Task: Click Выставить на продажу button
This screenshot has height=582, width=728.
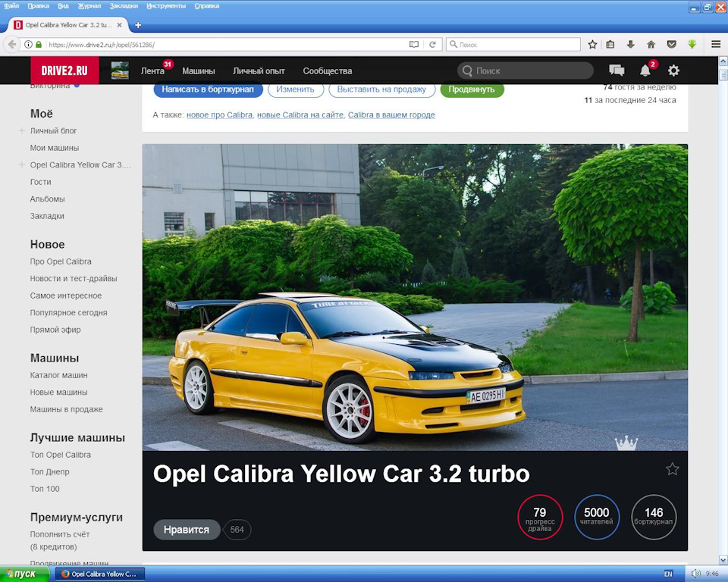Action: [x=381, y=89]
